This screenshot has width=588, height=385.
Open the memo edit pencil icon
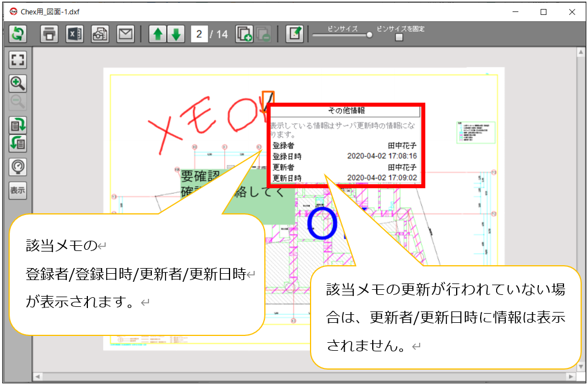[x=295, y=34]
